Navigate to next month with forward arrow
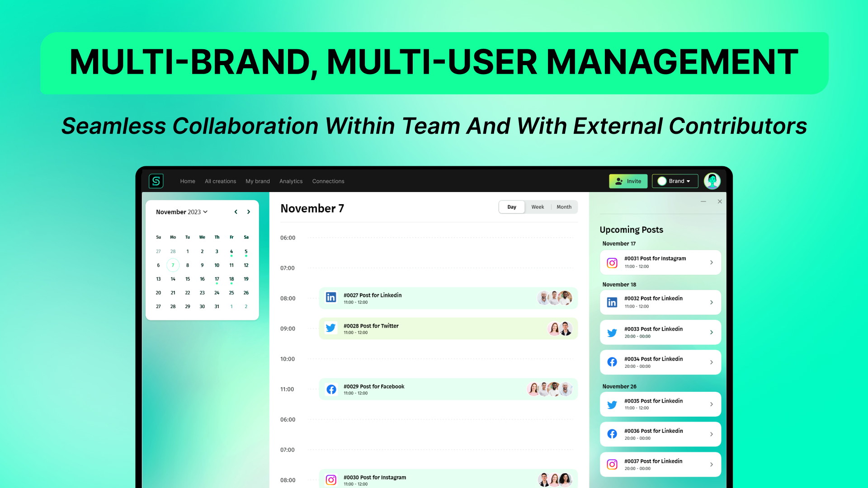Screen dimensions: 868x488 click(249, 211)
